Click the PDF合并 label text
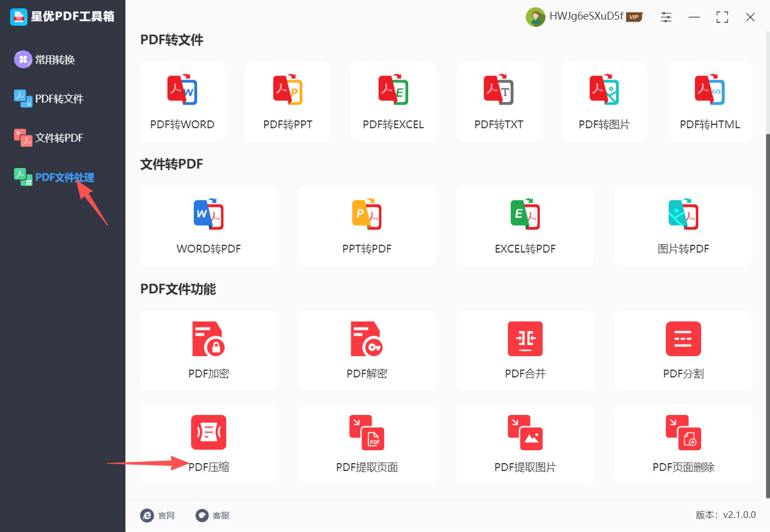This screenshot has height=532, width=770. (x=525, y=374)
